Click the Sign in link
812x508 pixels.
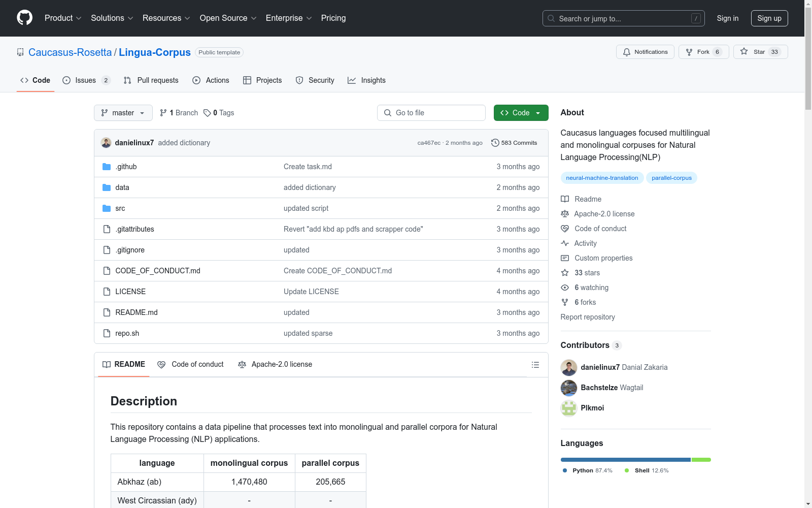click(x=728, y=18)
